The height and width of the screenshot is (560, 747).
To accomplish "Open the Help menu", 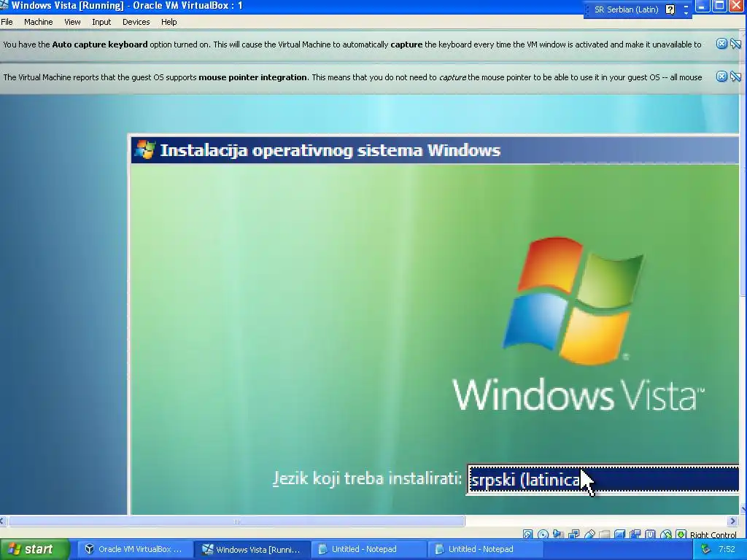I will click(x=169, y=22).
